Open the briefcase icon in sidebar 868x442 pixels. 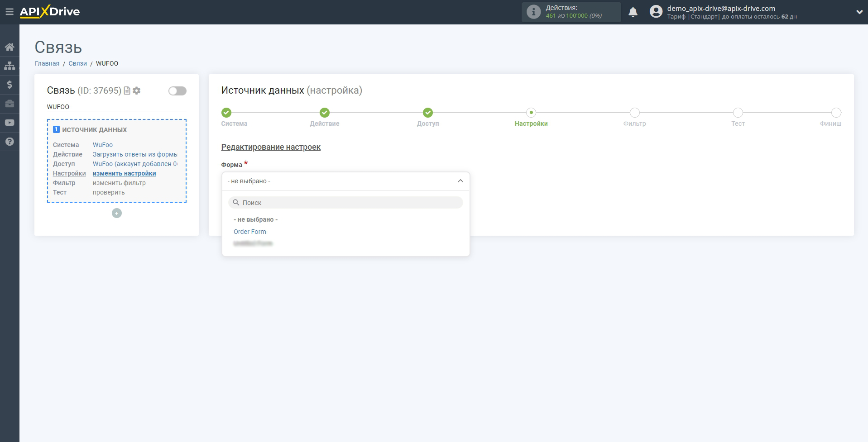tap(10, 104)
